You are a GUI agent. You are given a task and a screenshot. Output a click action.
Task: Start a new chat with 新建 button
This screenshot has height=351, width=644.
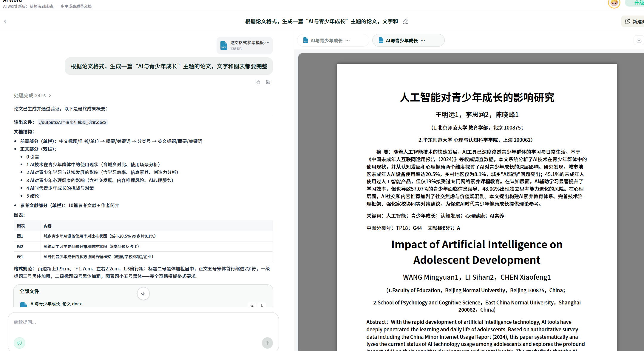click(634, 21)
